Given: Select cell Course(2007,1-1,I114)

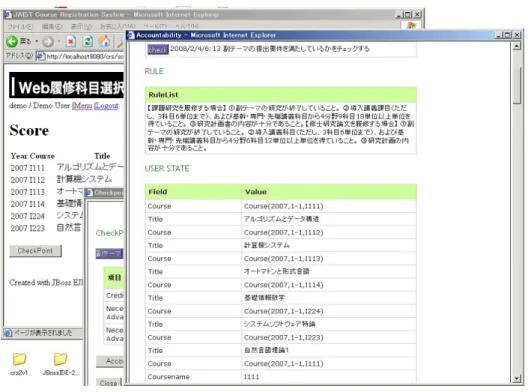Looking at the screenshot, I should pos(329,285).
